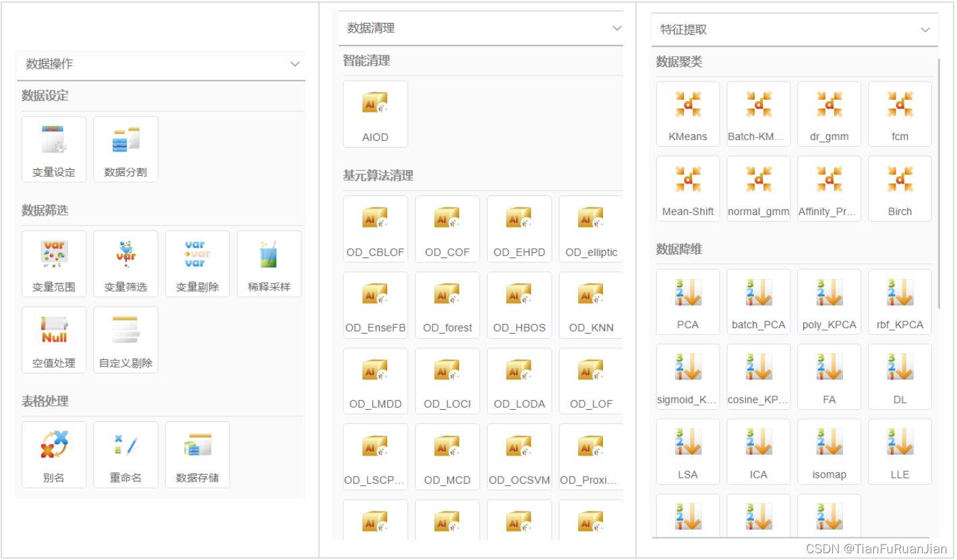The image size is (957, 560).
Task: Collapse the 数据操作 panel chevron
Action: pos(295,64)
